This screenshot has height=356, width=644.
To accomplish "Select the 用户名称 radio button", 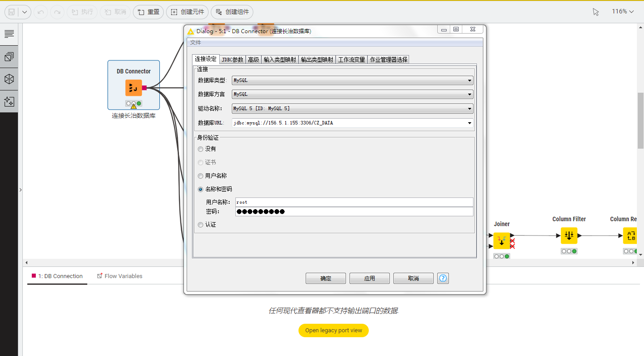I will pyautogui.click(x=200, y=176).
